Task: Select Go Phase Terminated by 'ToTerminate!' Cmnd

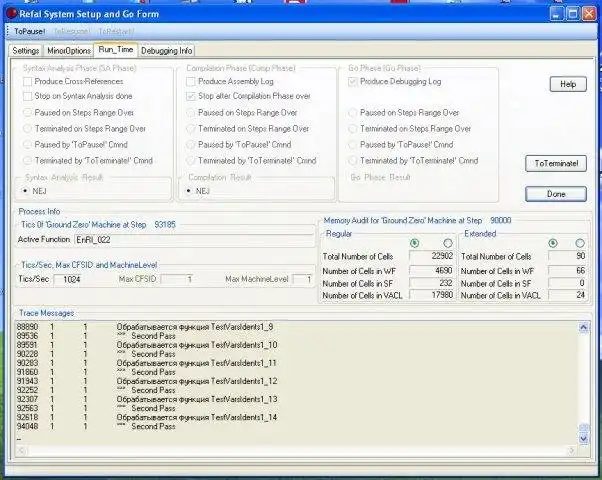Action: [x=352, y=161]
